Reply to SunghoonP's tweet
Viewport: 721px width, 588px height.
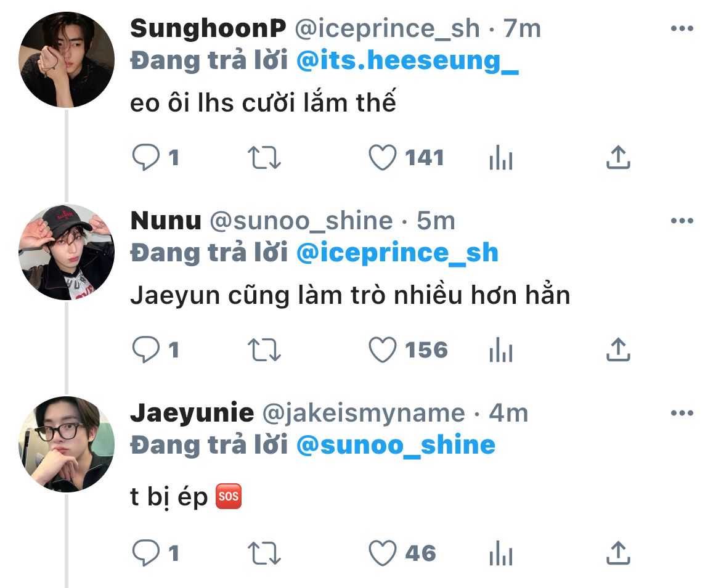click(146, 158)
